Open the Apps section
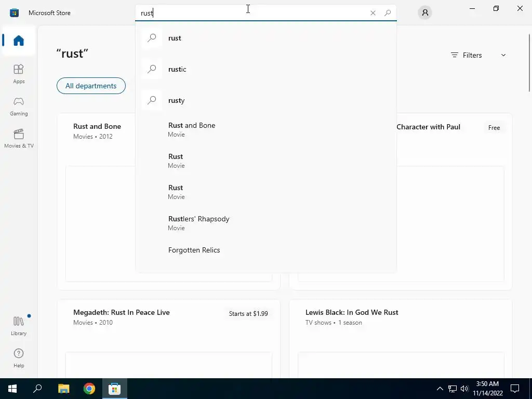Viewport: 532px width, 399px height. point(19,74)
